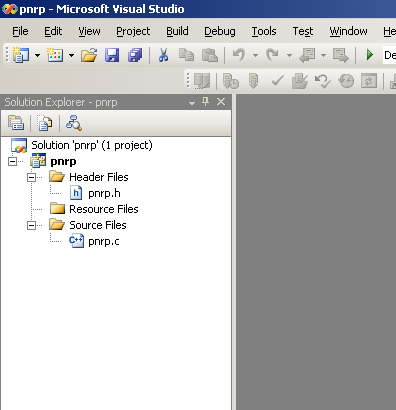Click the Save All icon
Image resolution: width=396 pixels, height=410 pixels.
point(135,55)
